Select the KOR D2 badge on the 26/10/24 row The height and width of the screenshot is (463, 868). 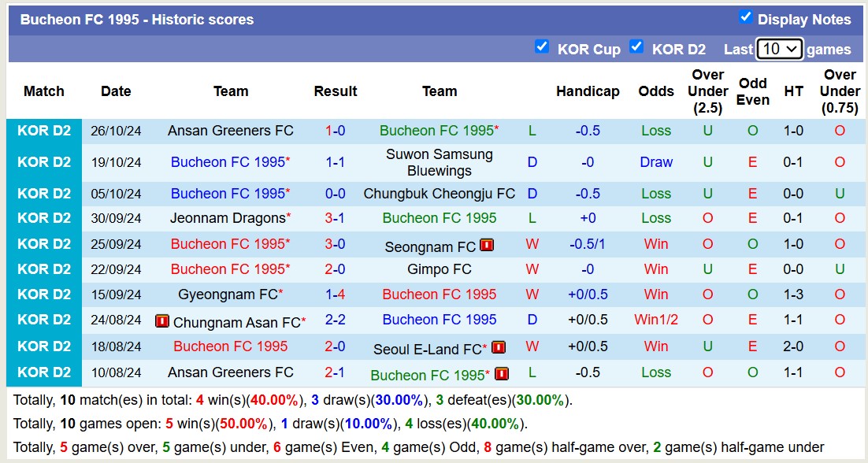[43, 131]
